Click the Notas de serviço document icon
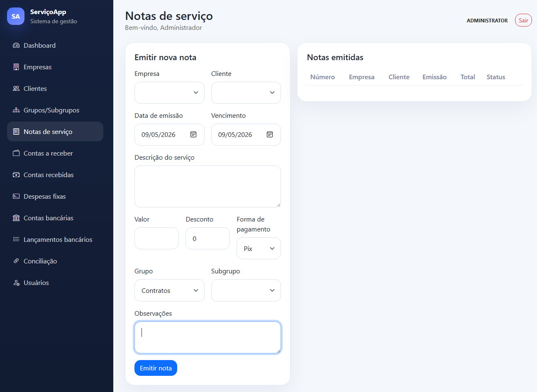Screen dimensions: 537x392 click(x=16, y=131)
